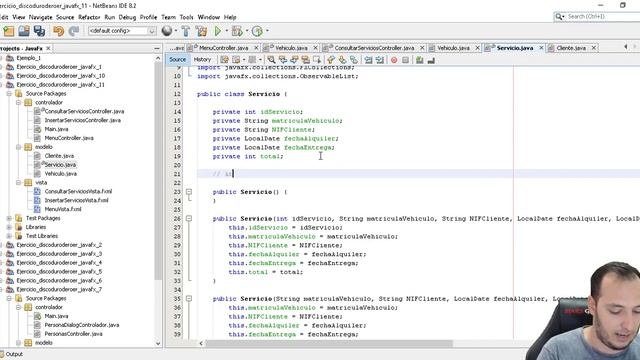640x360 pixels.
Task: Click the Projects tree vertical scrollbar
Action: pos(158,171)
